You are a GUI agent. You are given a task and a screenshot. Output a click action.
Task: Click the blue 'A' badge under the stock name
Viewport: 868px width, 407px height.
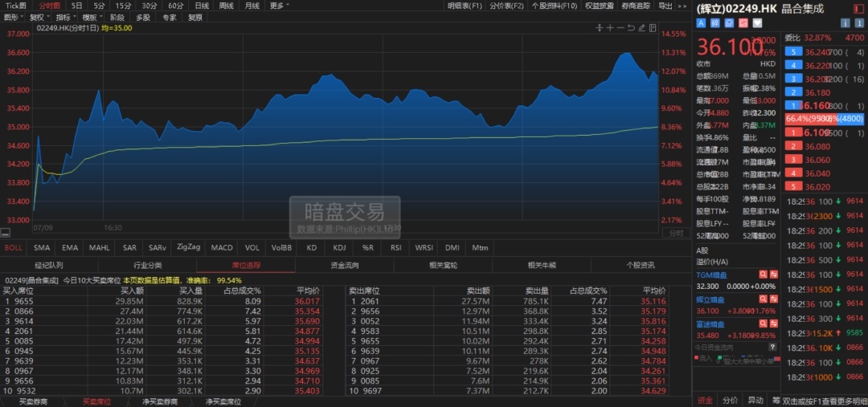[x=701, y=23]
